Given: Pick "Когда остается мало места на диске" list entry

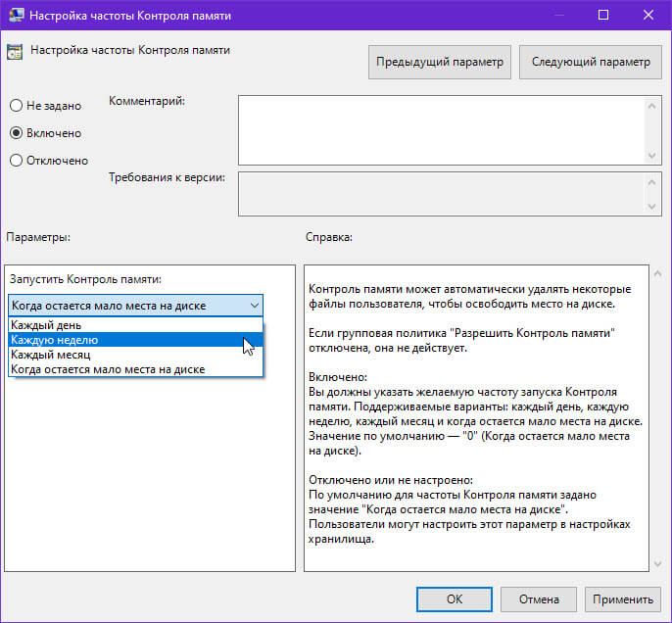Looking at the screenshot, I should 135,369.
